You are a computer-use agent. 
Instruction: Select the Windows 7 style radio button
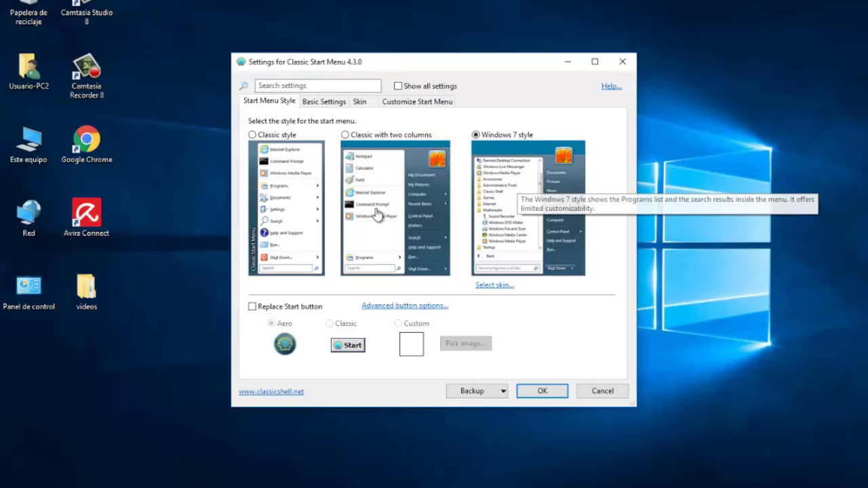click(x=476, y=135)
